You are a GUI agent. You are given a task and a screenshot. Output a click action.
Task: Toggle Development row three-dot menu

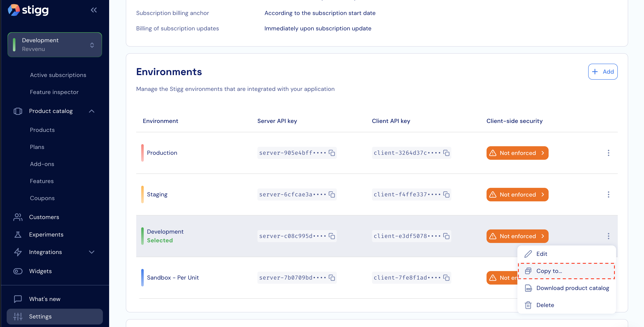[x=608, y=236]
